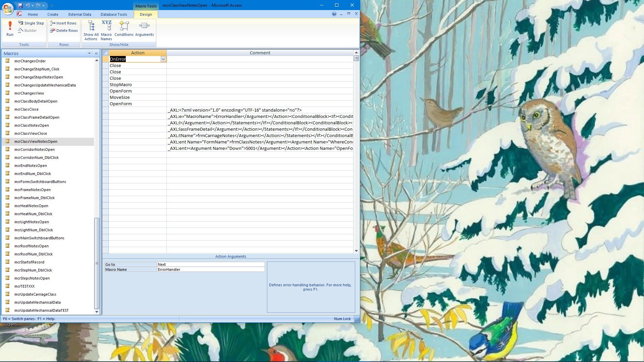The height and width of the screenshot is (362, 644).
Task: Open the mcrMainSwitchboardButtons macro in list
Action: tap(39, 238)
